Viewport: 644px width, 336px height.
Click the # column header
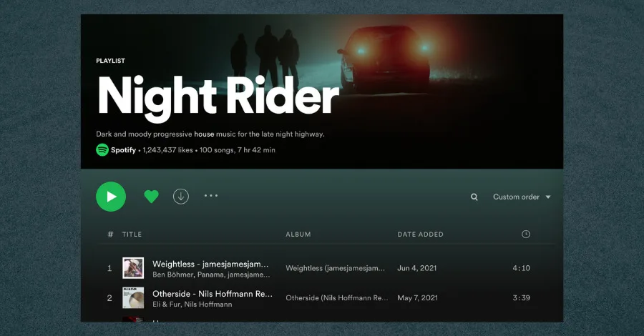click(110, 234)
